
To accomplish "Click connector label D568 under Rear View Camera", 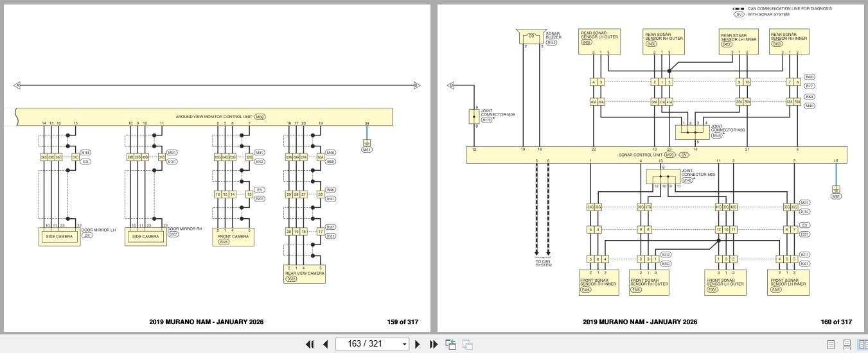I will coord(292,279).
